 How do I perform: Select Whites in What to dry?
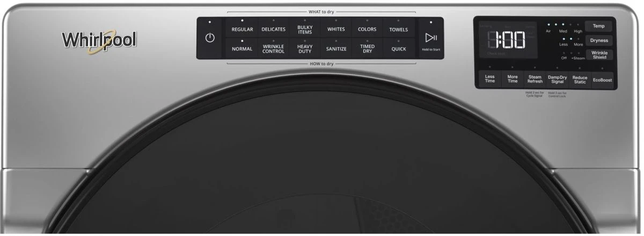336,29
